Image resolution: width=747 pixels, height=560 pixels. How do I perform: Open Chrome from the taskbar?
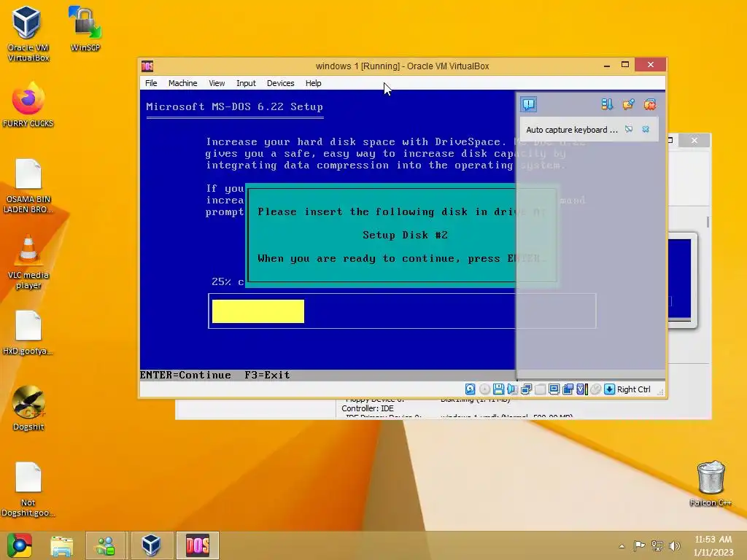click(20, 545)
